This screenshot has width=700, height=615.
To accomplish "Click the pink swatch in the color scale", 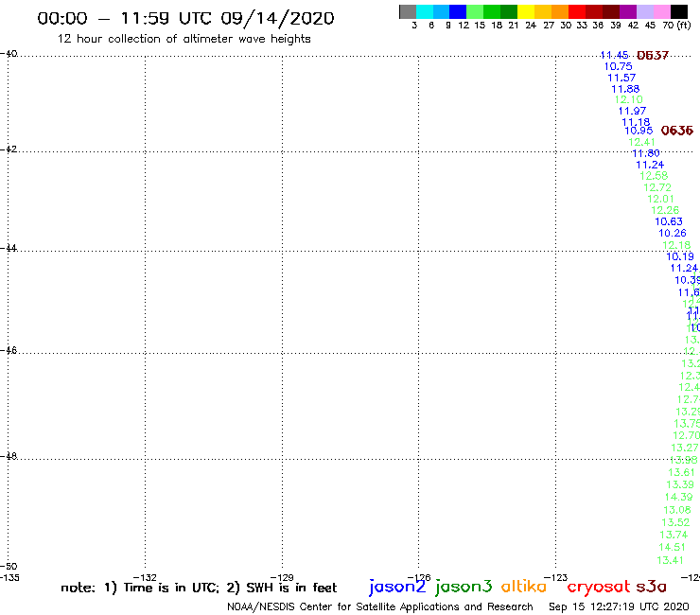I will [x=661, y=12].
